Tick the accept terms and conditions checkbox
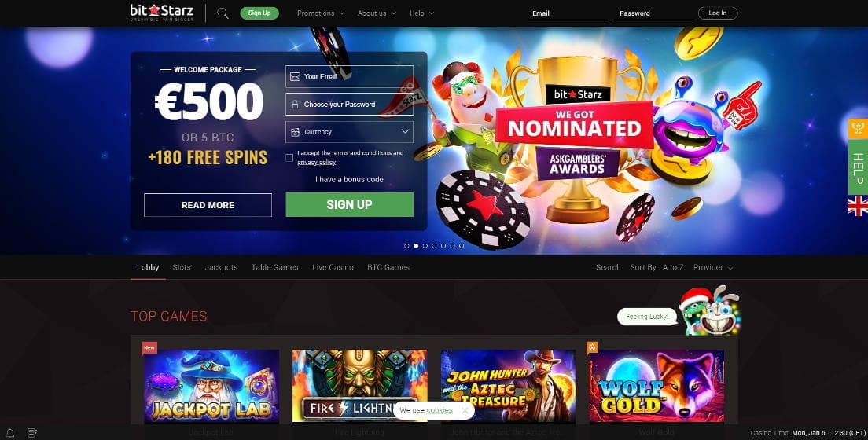The image size is (868, 440). [289, 158]
